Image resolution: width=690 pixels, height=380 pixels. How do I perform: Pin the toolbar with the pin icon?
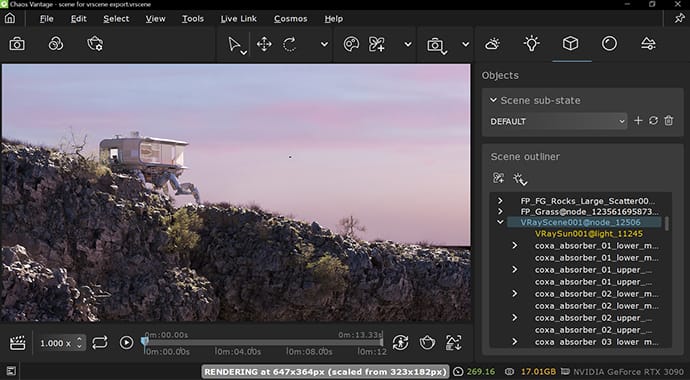(x=679, y=18)
